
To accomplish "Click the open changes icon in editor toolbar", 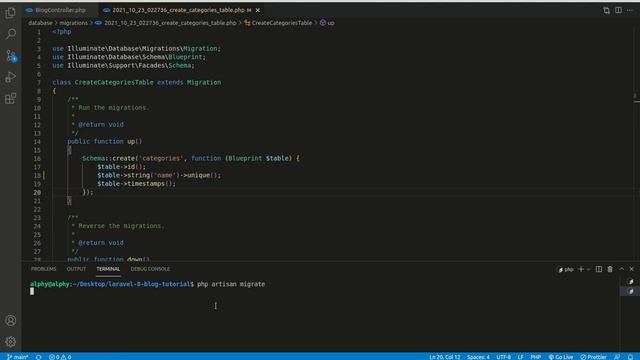I will [x=606, y=10].
